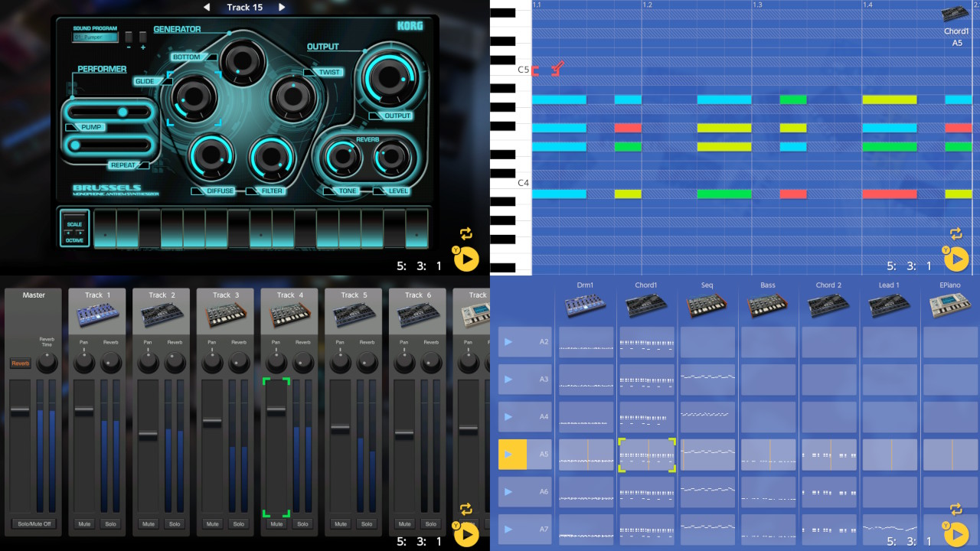Toggle loop icon in the piano roll panel
980x551 pixels.
click(x=955, y=233)
